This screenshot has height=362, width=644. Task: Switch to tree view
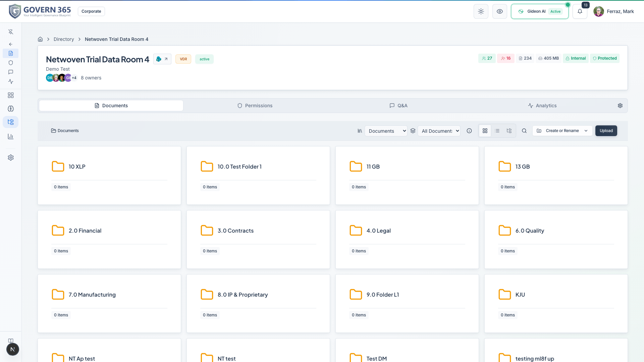(509, 131)
